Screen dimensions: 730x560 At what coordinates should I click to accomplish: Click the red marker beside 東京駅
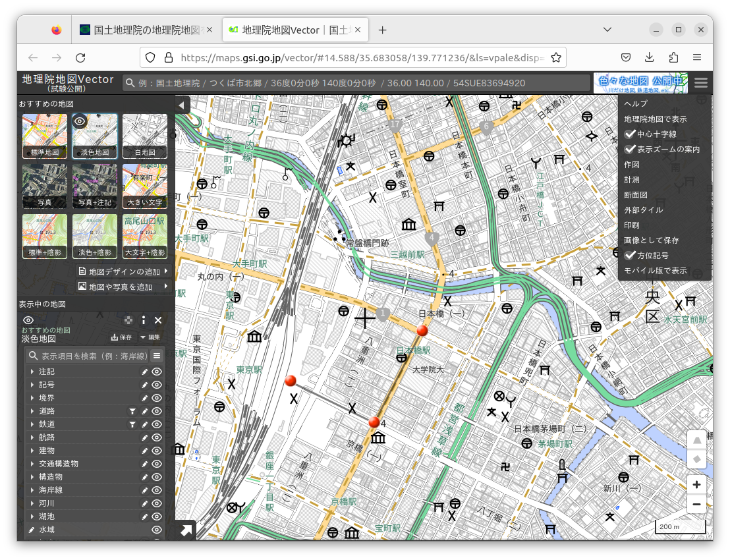291,381
